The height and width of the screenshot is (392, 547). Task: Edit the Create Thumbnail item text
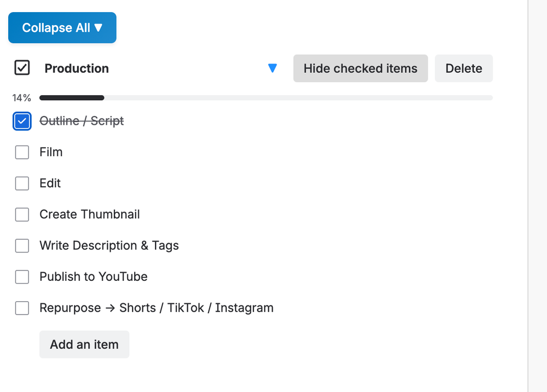coord(89,215)
